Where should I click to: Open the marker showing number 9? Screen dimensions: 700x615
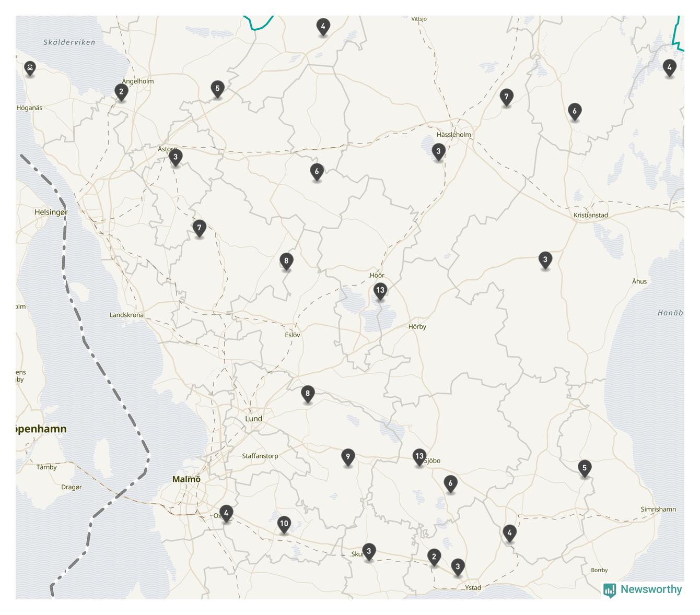348,457
